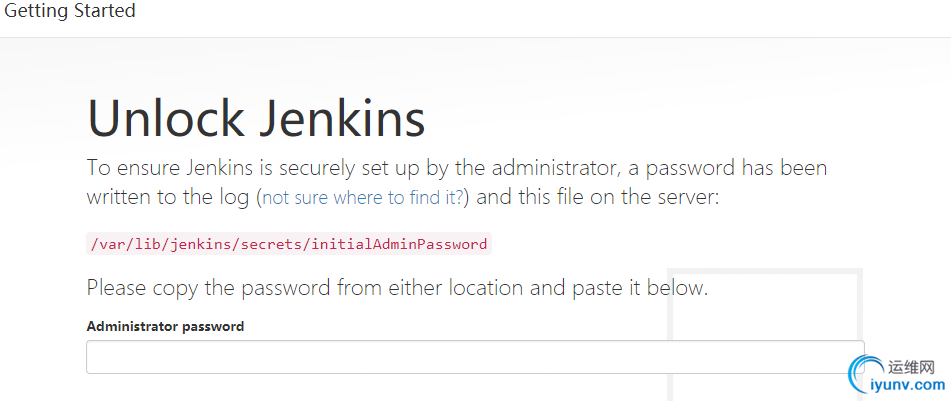Open the "iyunv.com" watermark link
The image size is (951, 401).
[908, 385]
